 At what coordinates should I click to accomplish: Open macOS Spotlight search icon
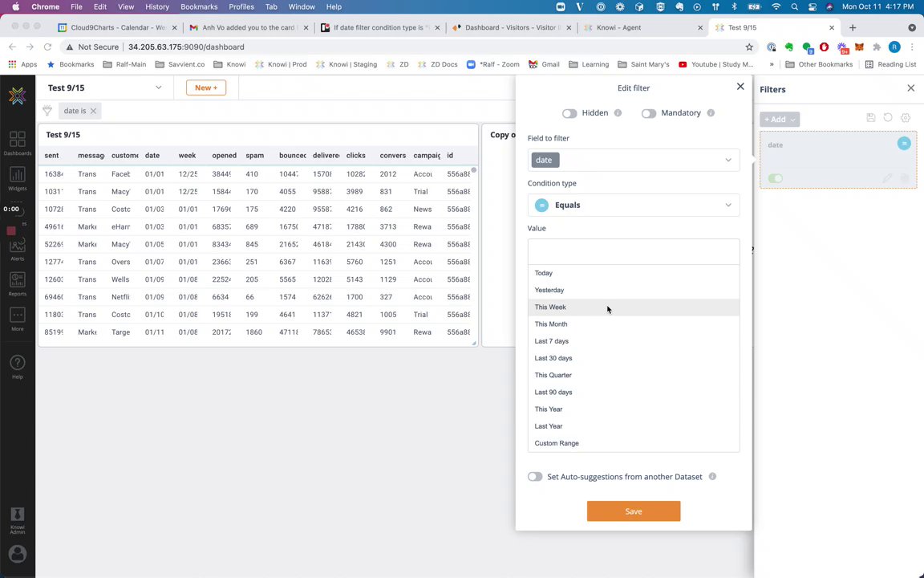pyautogui.click(x=794, y=7)
